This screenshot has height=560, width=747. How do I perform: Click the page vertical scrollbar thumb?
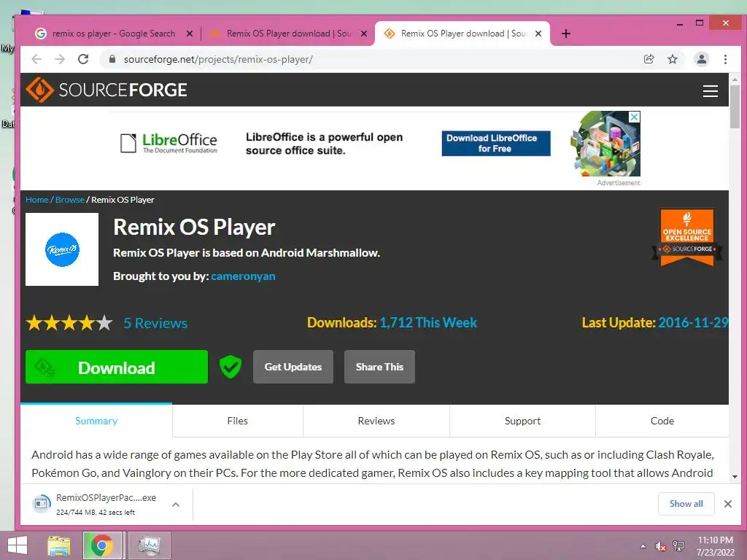click(x=735, y=106)
